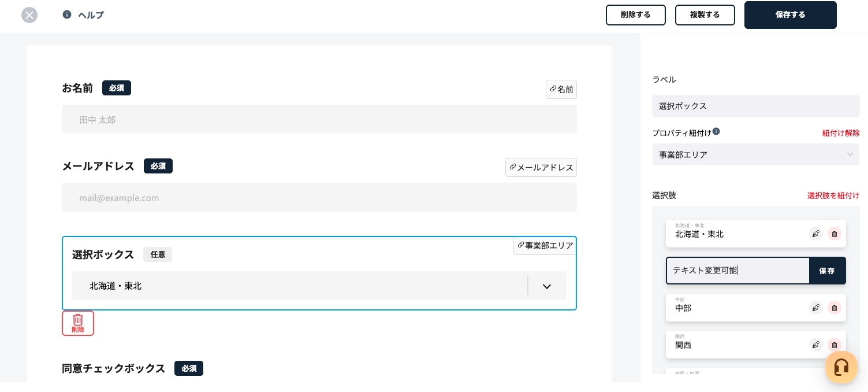Click the info icon next to プロパティ紐付け
The image size is (868, 392).
(716, 131)
